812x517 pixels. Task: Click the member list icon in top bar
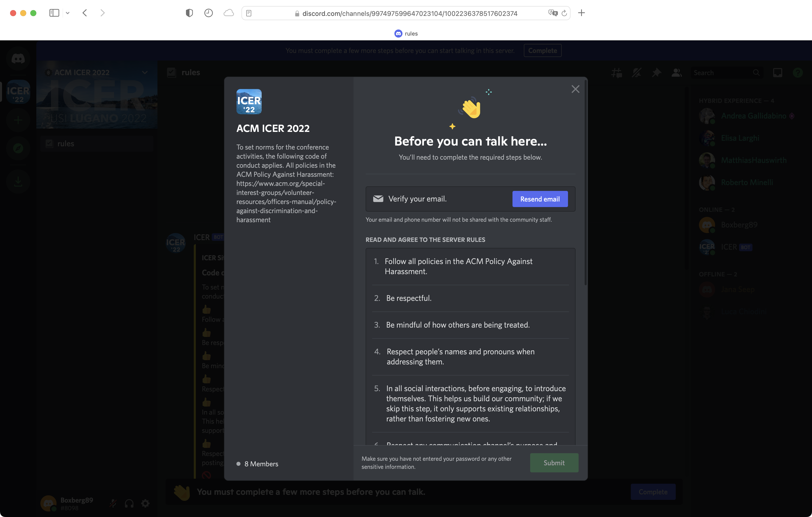pyautogui.click(x=677, y=72)
